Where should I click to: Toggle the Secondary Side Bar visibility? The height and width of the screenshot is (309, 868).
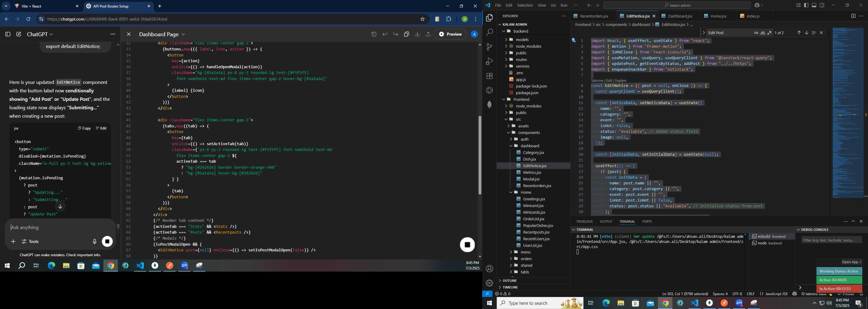(x=822, y=5)
